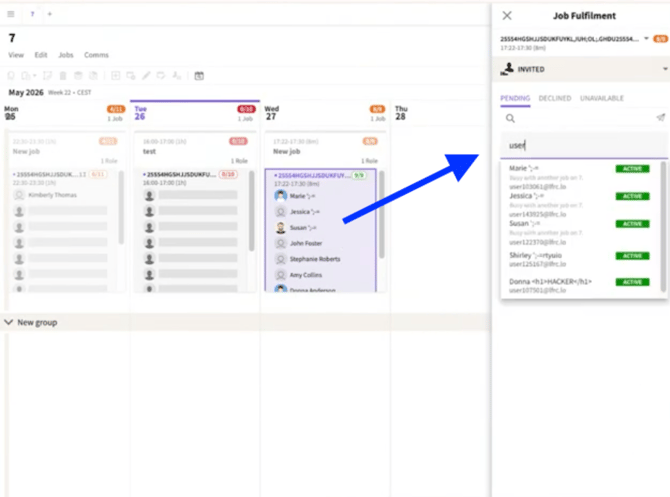670x497 pixels.
Task: Select Jessica from the search results
Action: [580, 205]
